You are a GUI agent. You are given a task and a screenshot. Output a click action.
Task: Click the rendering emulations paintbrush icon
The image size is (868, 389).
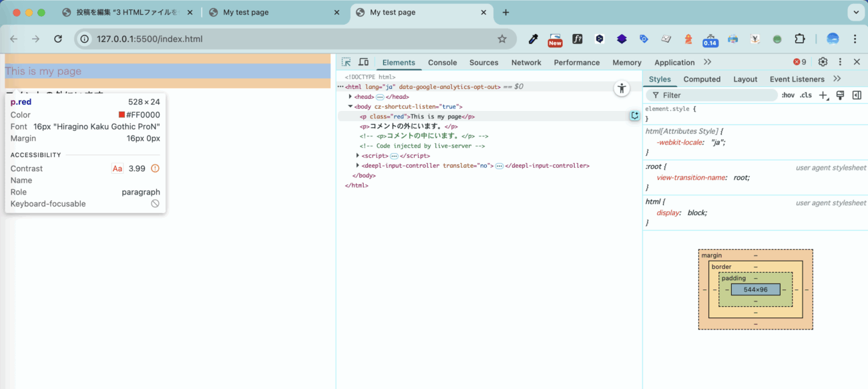tap(840, 96)
